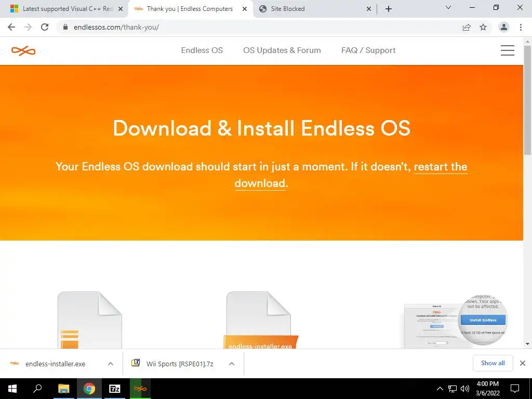
Task: Bookmark this page with the star
Action: pyautogui.click(x=483, y=27)
